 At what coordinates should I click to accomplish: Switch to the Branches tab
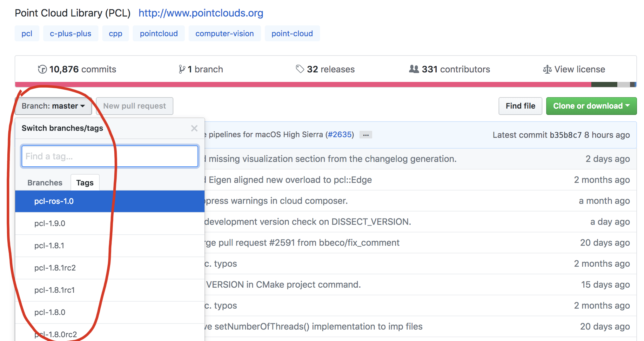tap(45, 183)
